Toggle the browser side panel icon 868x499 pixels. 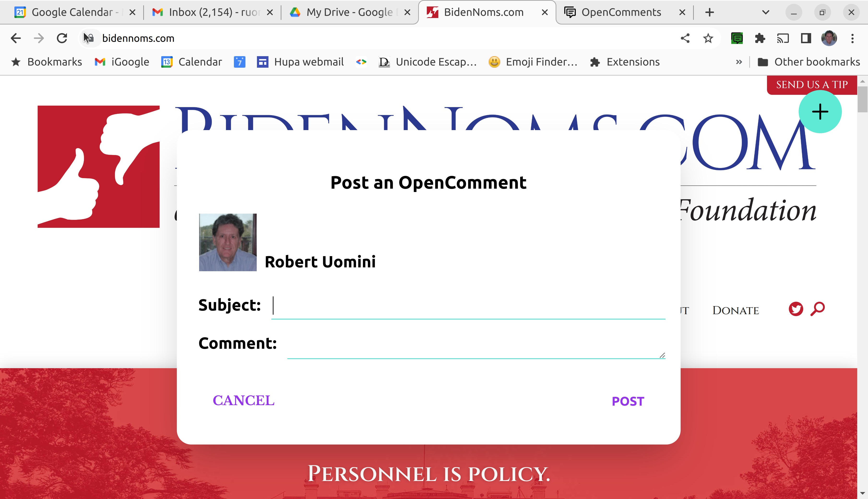pos(806,38)
